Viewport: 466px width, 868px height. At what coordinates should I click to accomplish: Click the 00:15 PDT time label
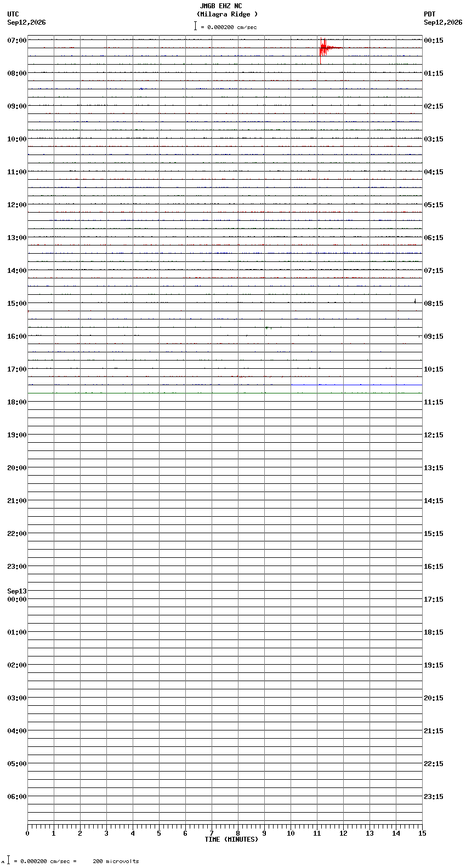[x=434, y=41]
